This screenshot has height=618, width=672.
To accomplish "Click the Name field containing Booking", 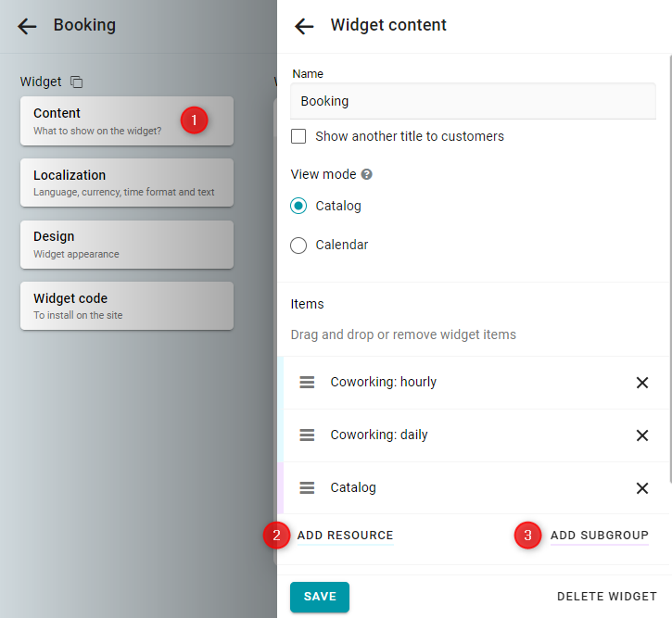I will click(x=473, y=101).
